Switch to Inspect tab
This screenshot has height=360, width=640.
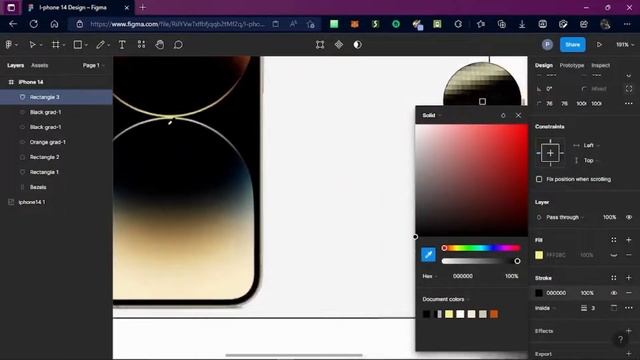pyautogui.click(x=600, y=65)
